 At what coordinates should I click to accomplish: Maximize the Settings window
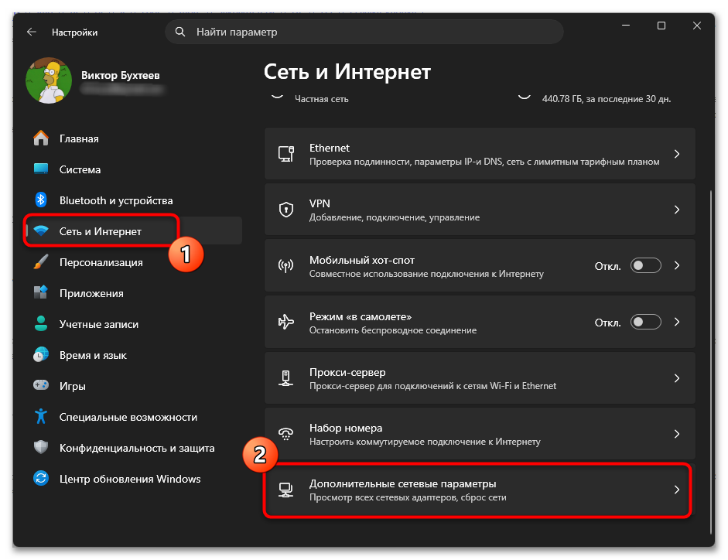661,26
